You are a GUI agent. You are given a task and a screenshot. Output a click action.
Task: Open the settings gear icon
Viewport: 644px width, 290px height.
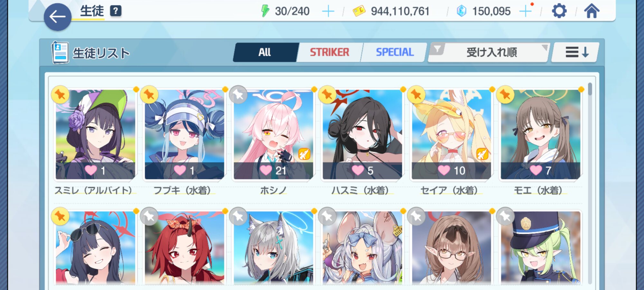pos(559,11)
